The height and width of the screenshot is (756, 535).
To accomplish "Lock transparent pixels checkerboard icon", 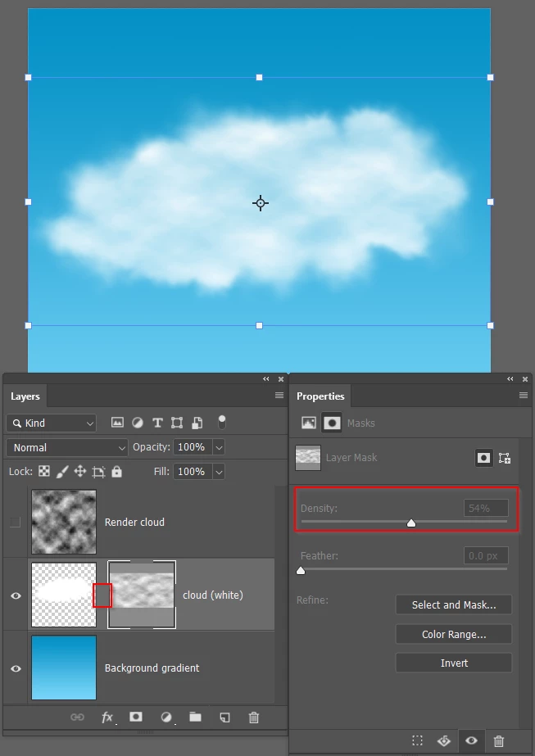I will [x=44, y=471].
